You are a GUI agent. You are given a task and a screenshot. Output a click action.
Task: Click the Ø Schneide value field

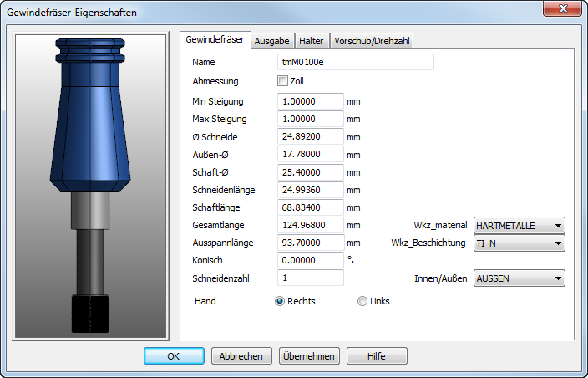[x=311, y=136]
